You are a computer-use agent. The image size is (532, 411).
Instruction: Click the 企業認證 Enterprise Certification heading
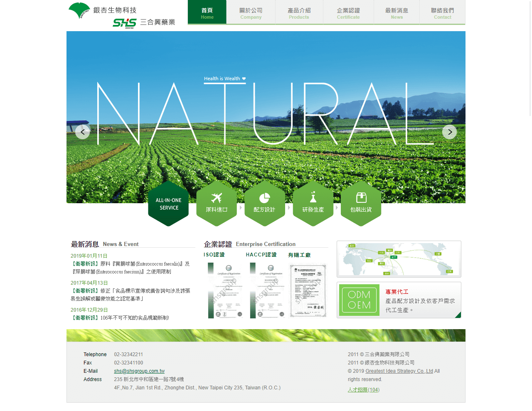(250, 244)
